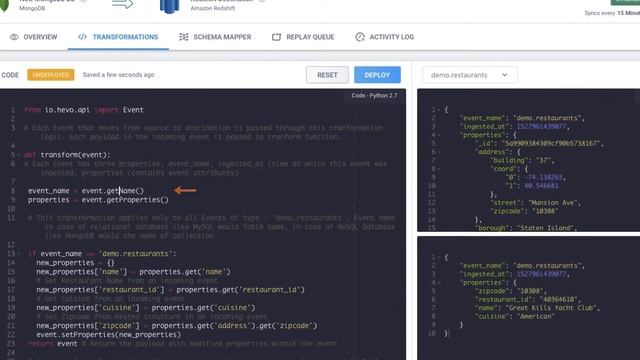Click the demo.restaurants dropdown chevron

click(504, 75)
